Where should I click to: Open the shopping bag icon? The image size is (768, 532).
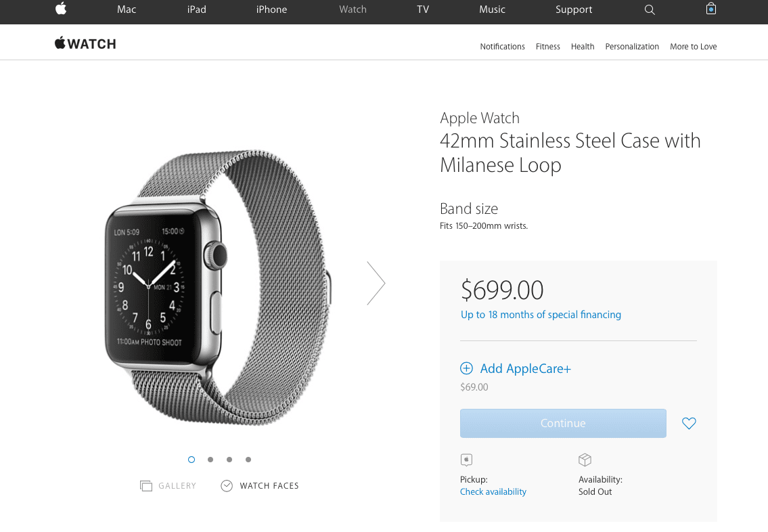pos(711,9)
